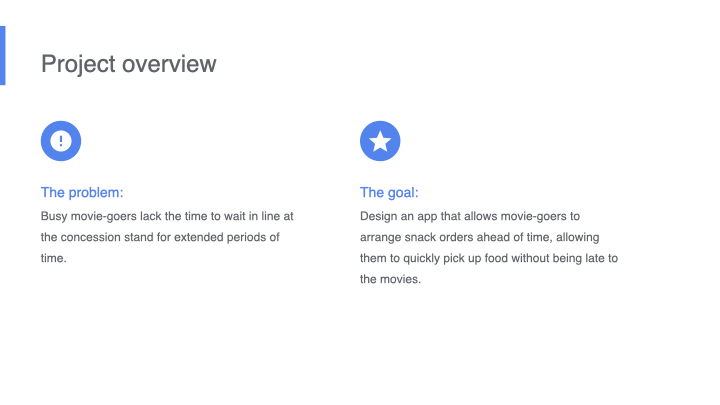Select the blue accent bar beside title

click(x=3, y=56)
